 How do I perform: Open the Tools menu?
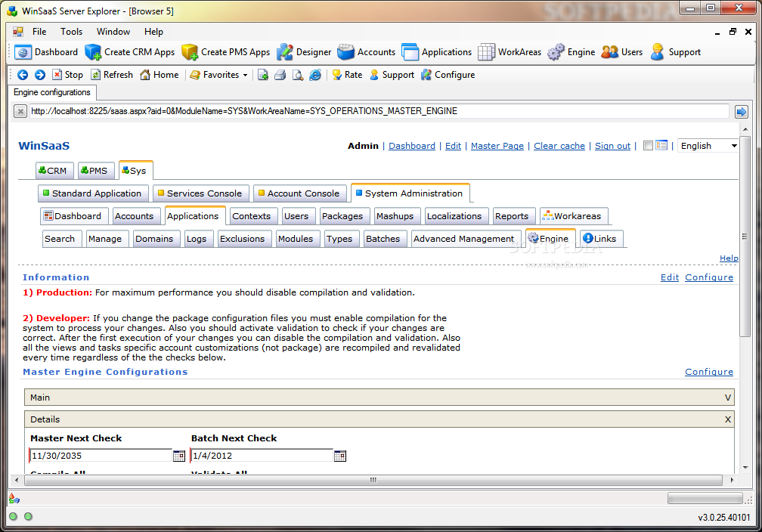tap(71, 32)
